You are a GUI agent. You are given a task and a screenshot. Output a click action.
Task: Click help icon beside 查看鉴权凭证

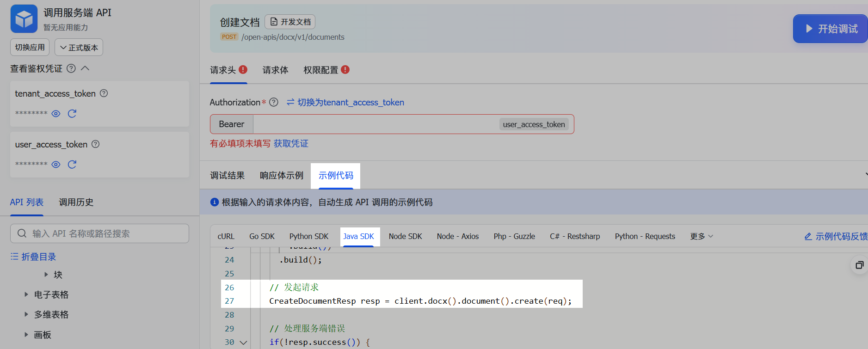[x=71, y=68]
